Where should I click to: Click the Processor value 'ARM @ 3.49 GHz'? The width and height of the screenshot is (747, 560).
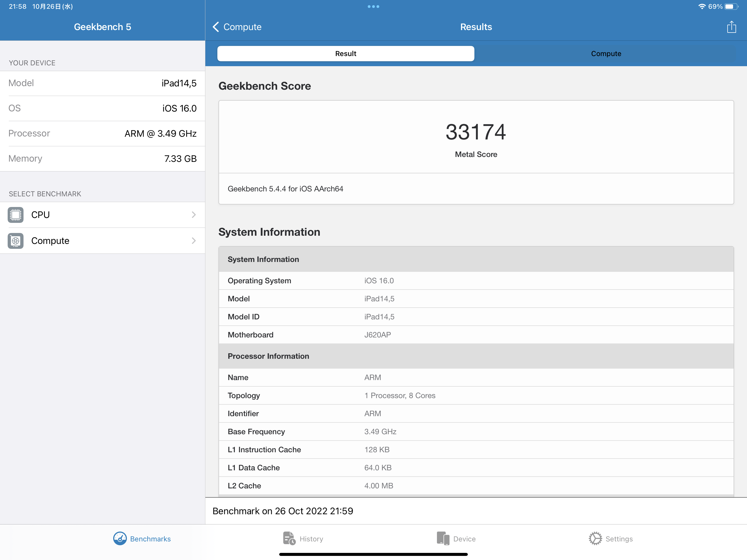click(x=161, y=133)
